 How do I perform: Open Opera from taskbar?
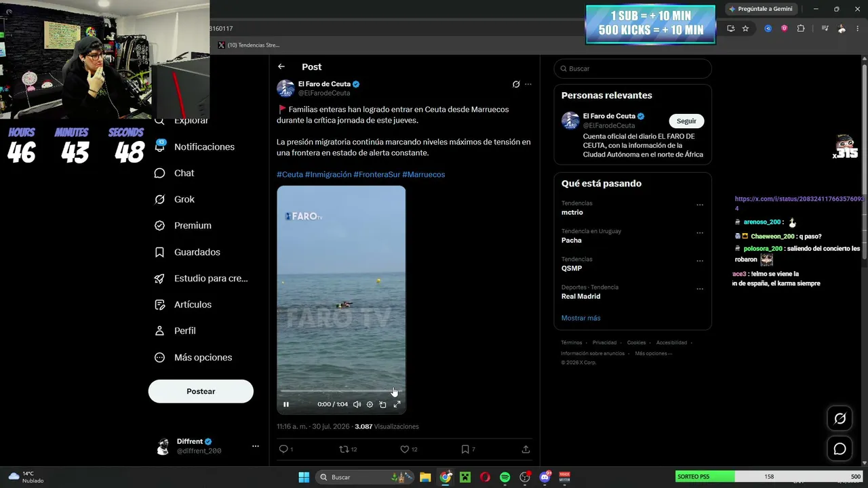pyautogui.click(x=485, y=477)
